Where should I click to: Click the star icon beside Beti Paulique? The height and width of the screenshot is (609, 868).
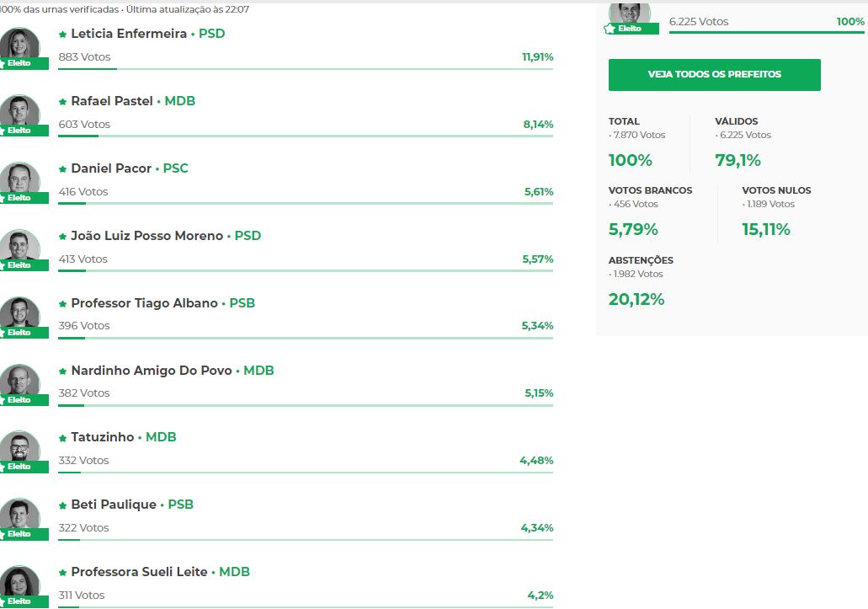point(62,505)
